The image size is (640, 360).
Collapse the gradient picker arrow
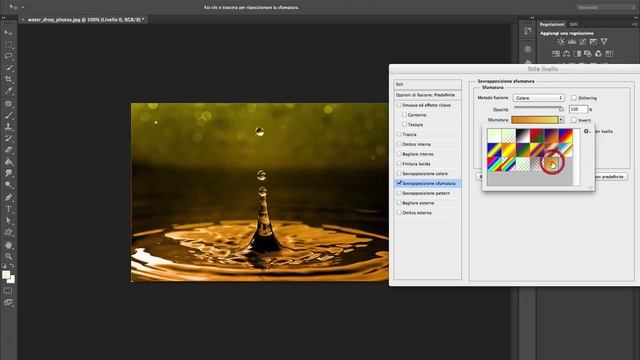(x=562, y=120)
